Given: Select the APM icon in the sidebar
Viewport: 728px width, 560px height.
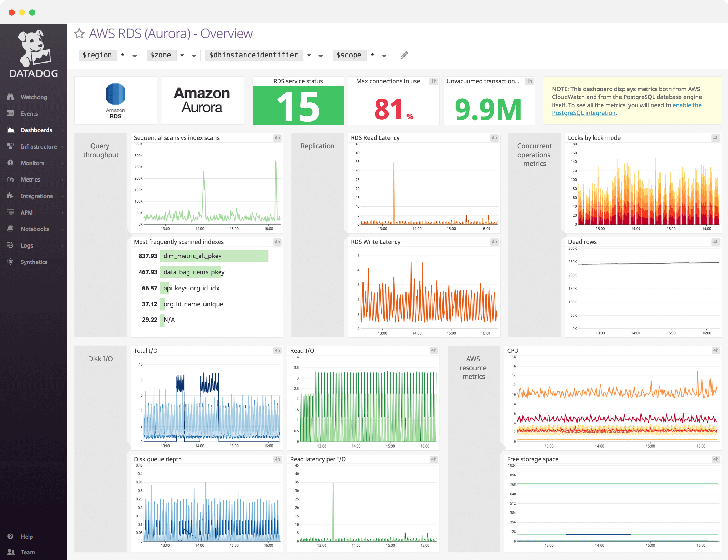Looking at the screenshot, I should click(x=11, y=212).
